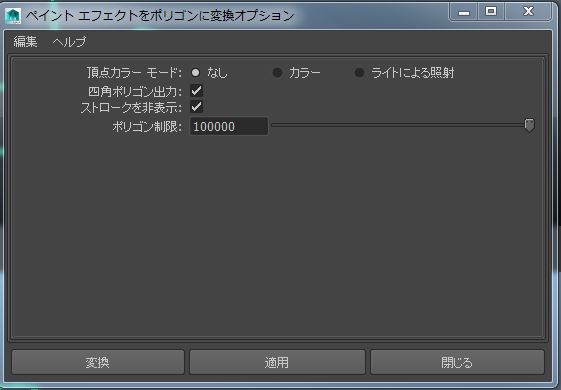This screenshot has width=561, height=390.
Task: Select the カラー vertex color mode radio
Action: [x=277, y=73]
